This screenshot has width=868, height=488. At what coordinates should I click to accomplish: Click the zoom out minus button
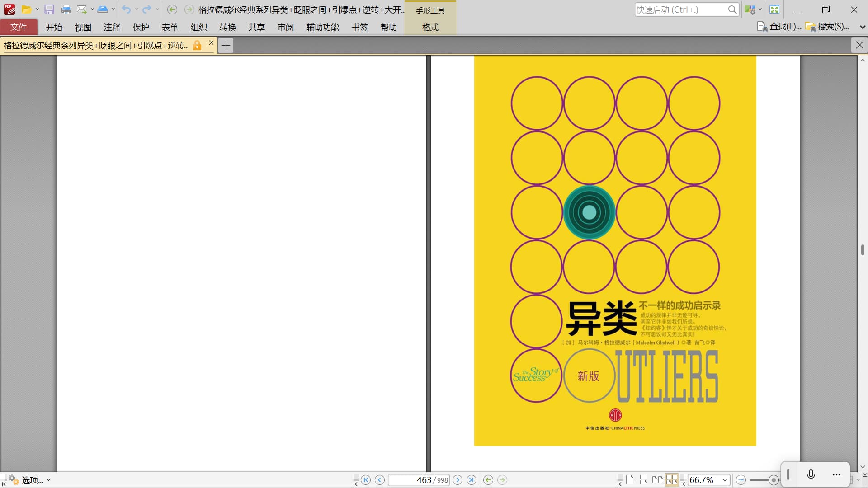point(741,480)
